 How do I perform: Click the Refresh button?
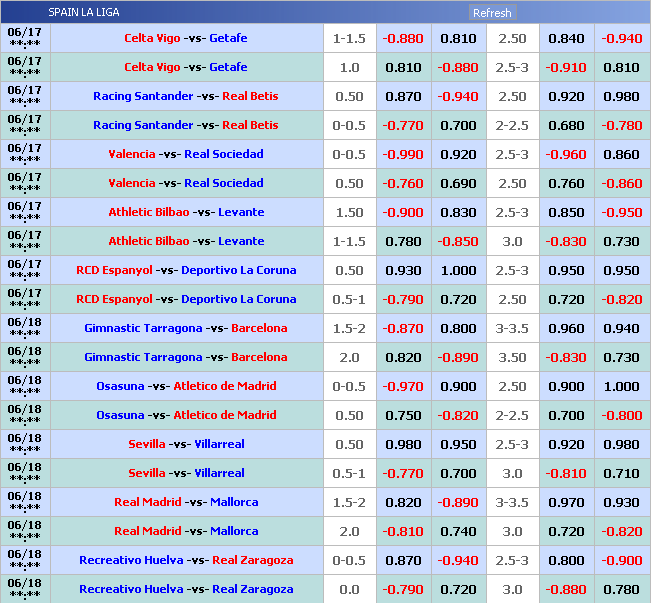pos(491,13)
